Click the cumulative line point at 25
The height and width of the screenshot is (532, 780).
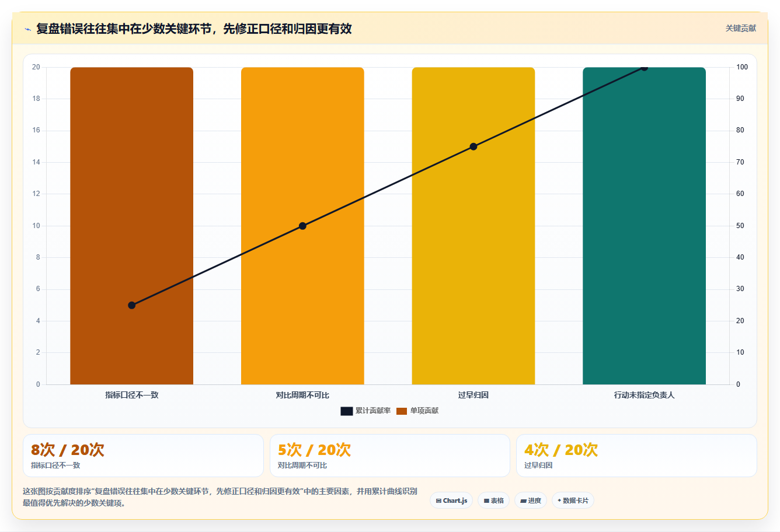[131, 305]
